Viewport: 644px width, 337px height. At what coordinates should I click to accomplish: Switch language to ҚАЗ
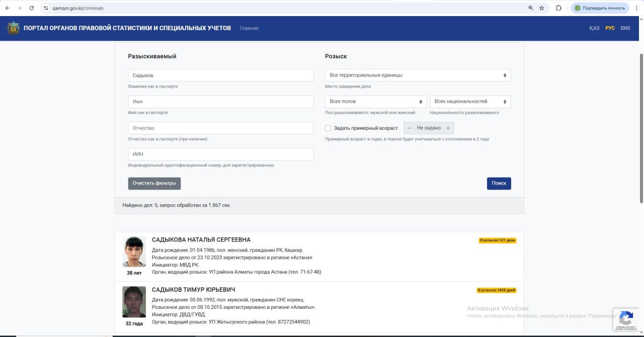pos(594,28)
